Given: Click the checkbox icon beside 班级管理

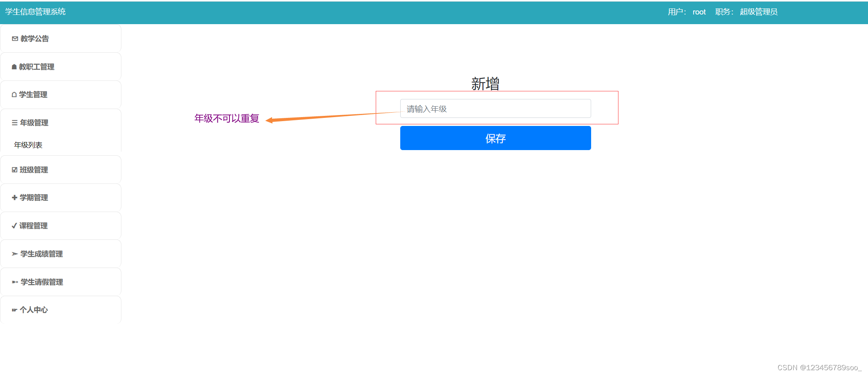Looking at the screenshot, I should pos(14,170).
